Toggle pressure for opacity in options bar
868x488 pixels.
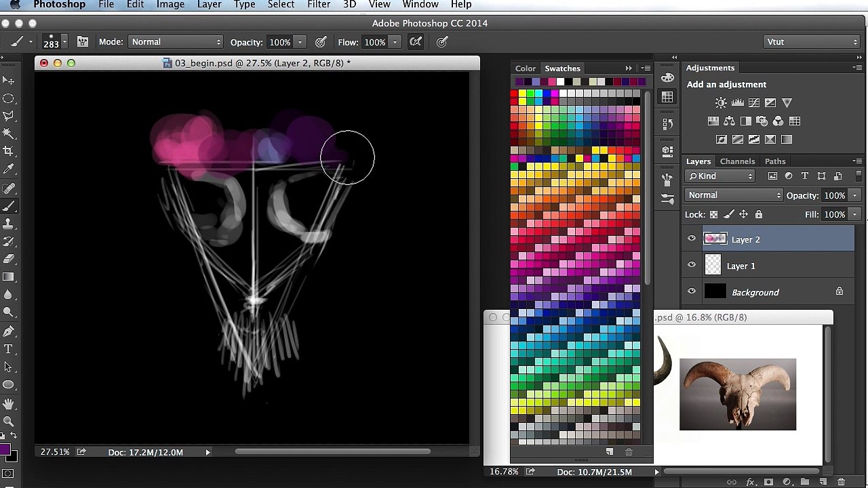click(321, 42)
